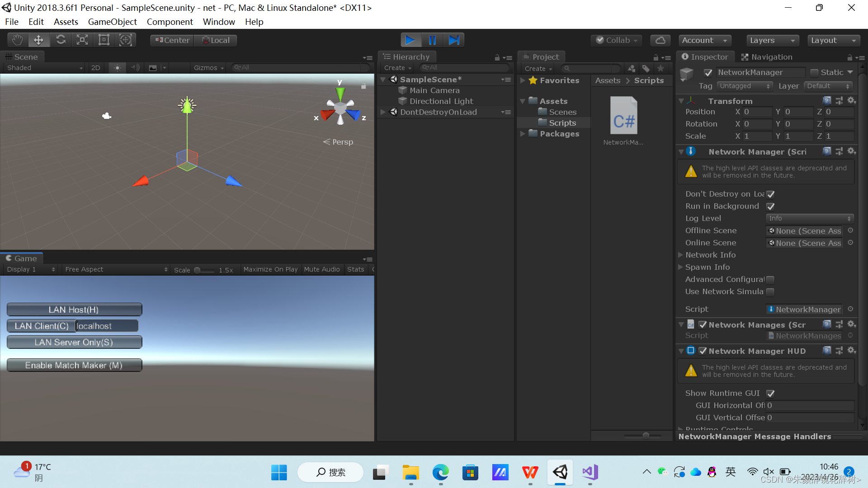The image size is (868, 488).
Task: Open the Log Level dropdown
Action: click(x=809, y=218)
